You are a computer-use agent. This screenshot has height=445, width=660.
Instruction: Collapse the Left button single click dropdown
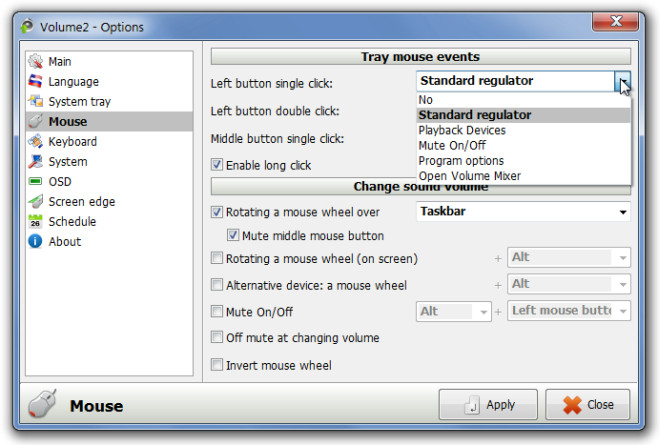623,81
